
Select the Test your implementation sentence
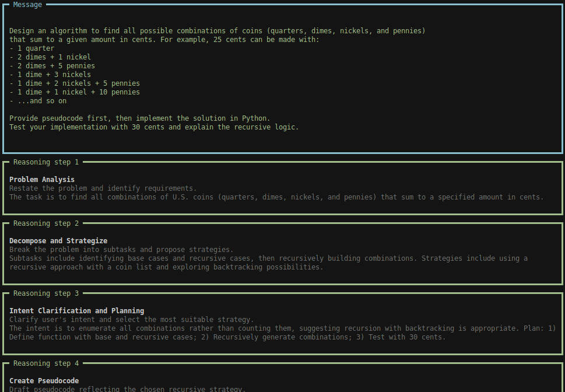click(155, 127)
